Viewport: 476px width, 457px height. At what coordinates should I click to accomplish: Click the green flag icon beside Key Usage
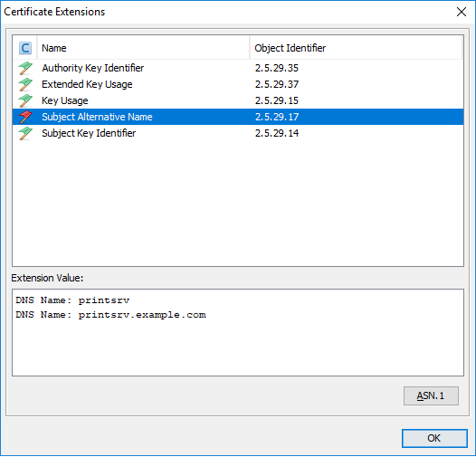25,100
